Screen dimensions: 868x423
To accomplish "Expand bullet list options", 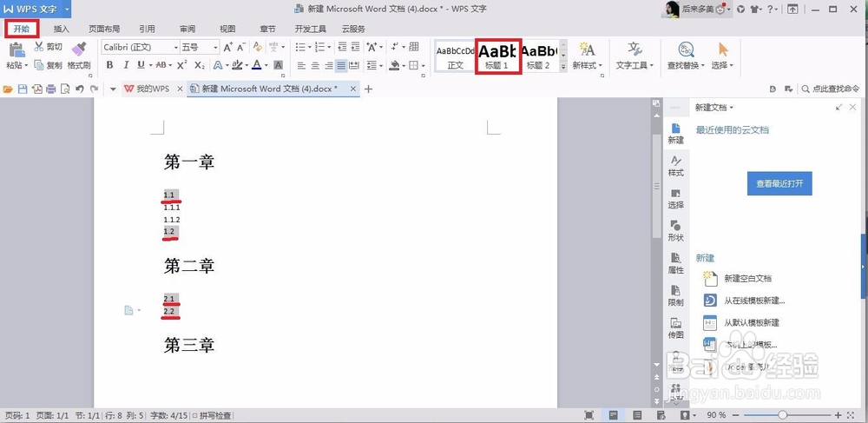I will 308,48.
